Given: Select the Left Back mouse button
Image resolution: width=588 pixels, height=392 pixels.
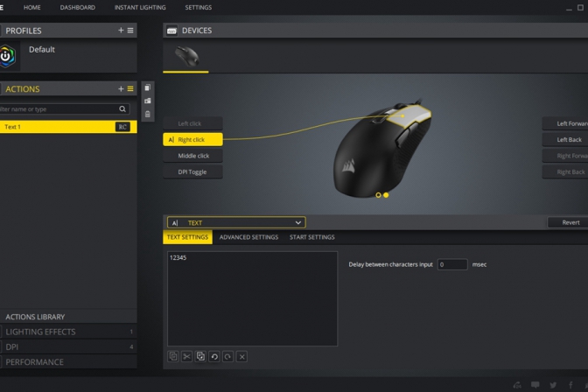Looking at the screenshot, I should [x=565, y=139].
